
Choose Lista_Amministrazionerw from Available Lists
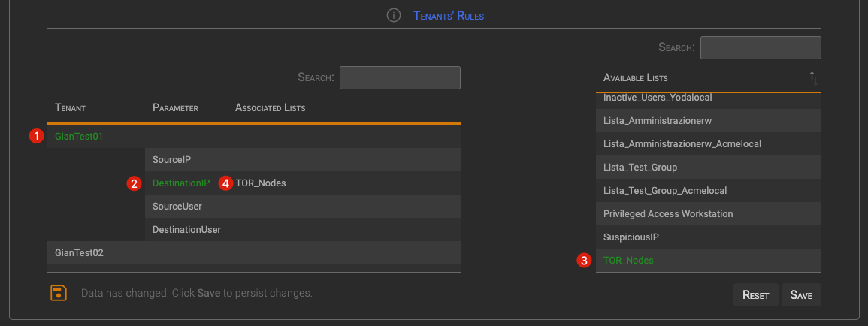[x=651, y=121]
